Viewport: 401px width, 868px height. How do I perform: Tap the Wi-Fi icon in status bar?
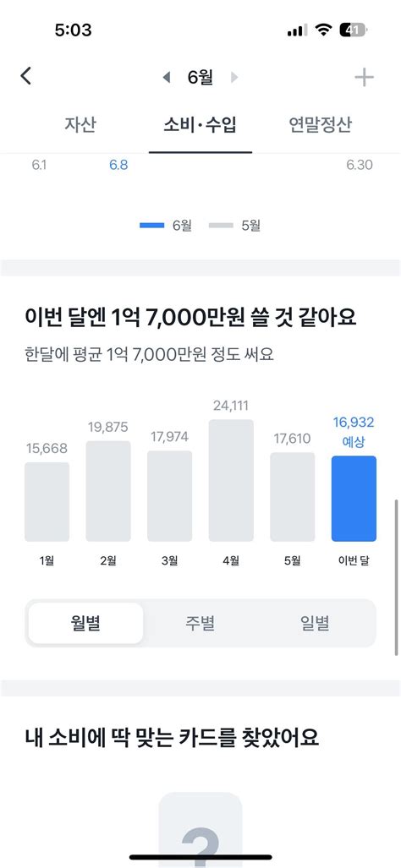pos(323,30)
